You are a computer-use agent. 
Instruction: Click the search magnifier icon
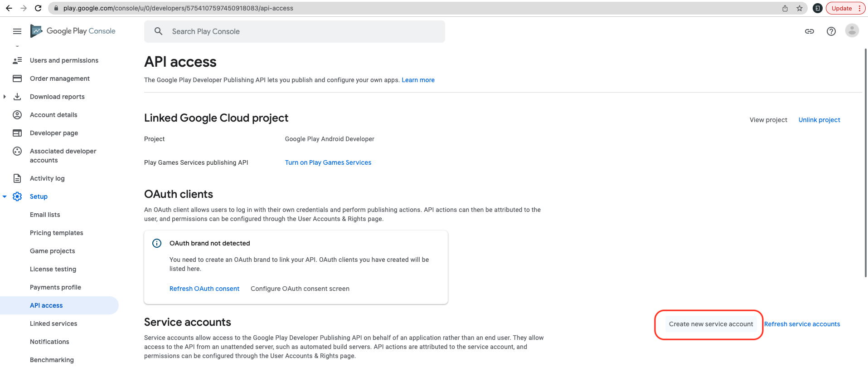tap(158, 31)
